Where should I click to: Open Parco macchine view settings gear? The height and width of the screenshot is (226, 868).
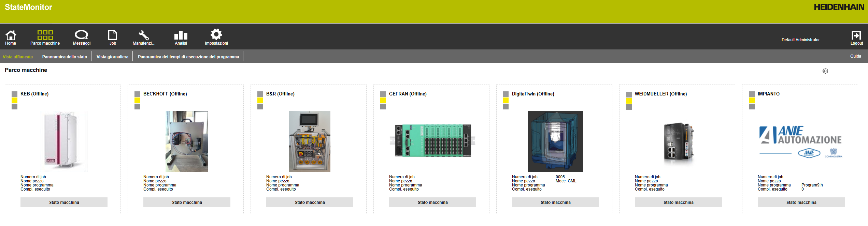point(825,71)
